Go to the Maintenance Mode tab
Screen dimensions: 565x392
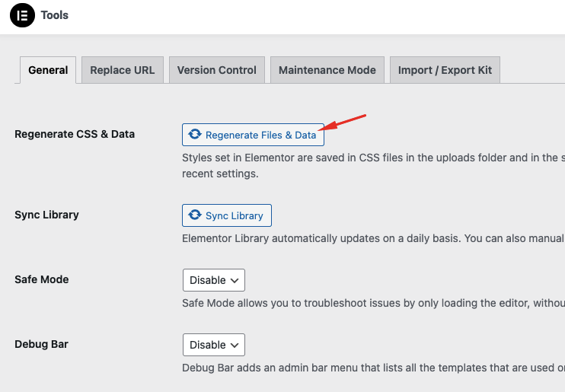point(327,70)
